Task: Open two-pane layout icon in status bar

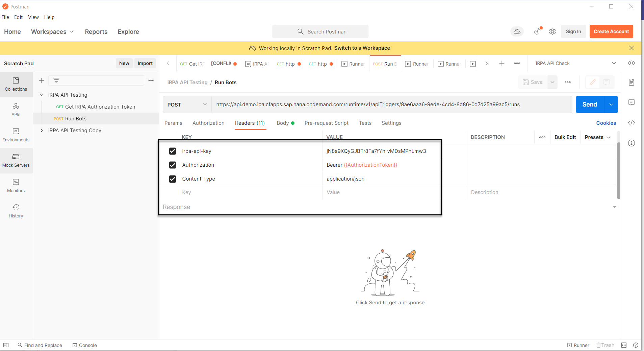Action: click(x=624, y=345)
